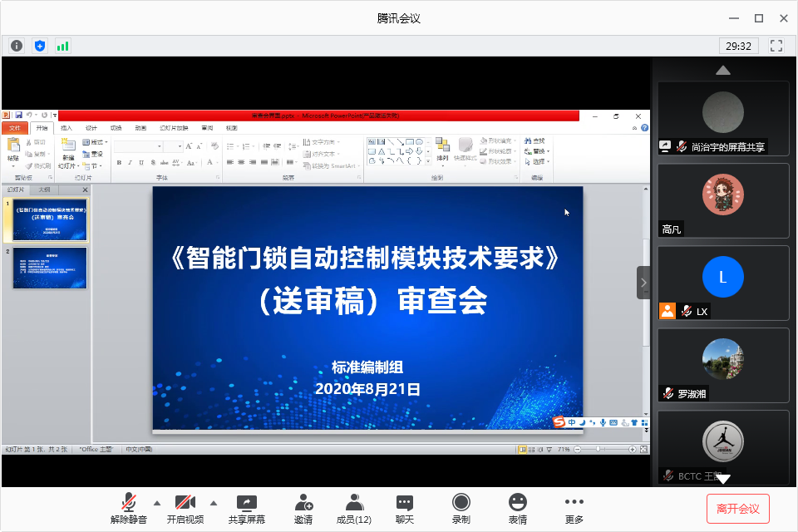Select 高凡's participant video tile
This screenshot has height=532, width=798.
coord(722,200)
